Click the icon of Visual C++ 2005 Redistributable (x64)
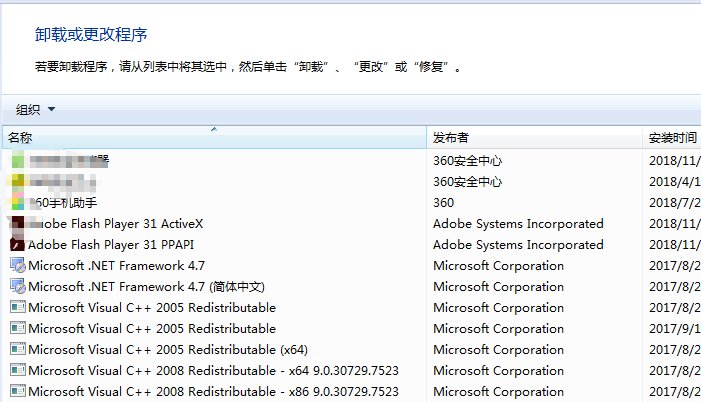This screenshot has width=701, height=402. tap(18, 349)
